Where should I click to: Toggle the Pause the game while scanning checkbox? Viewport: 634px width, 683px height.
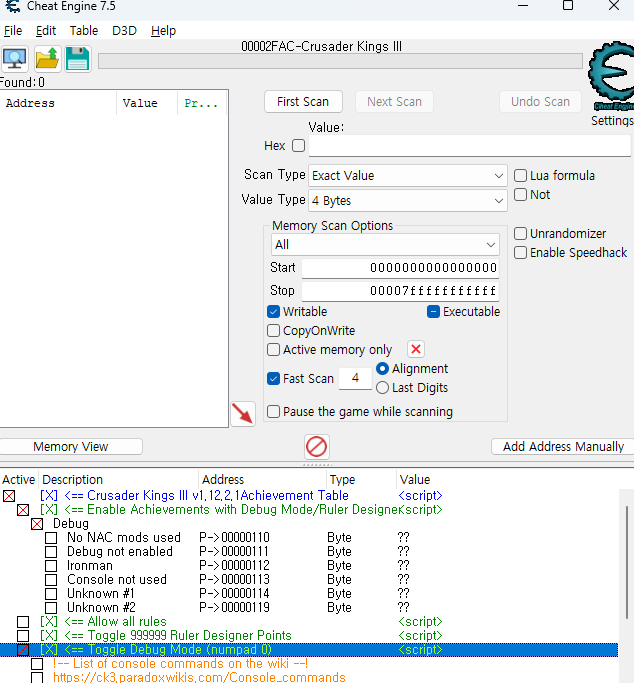click(274, 412)
